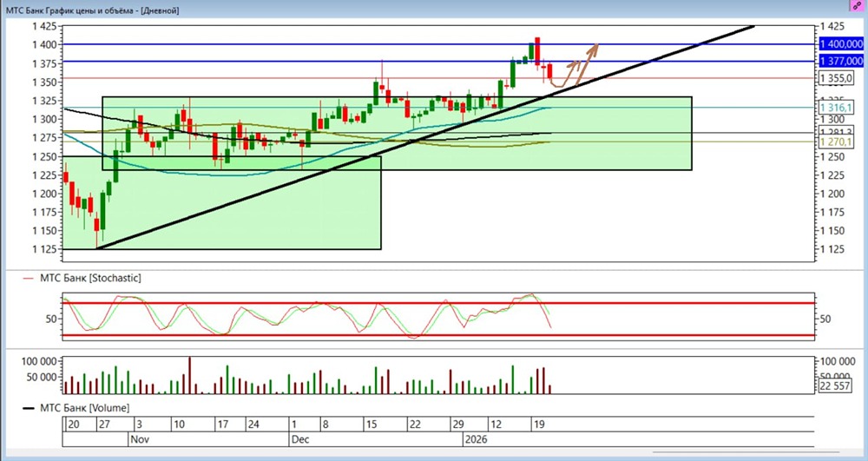Select the 1 377,000 price level label

tap(841, 61)
